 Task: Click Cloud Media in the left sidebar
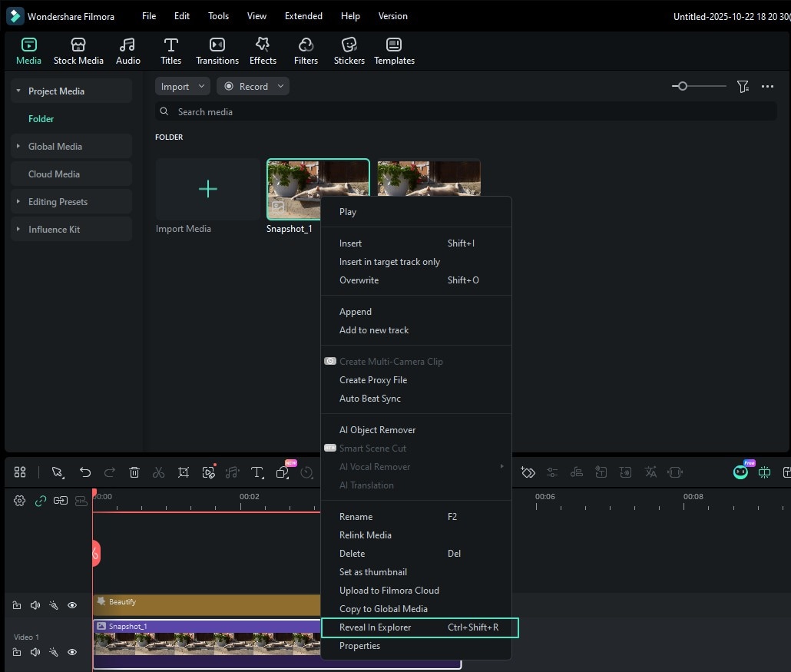tap(54, 174)
